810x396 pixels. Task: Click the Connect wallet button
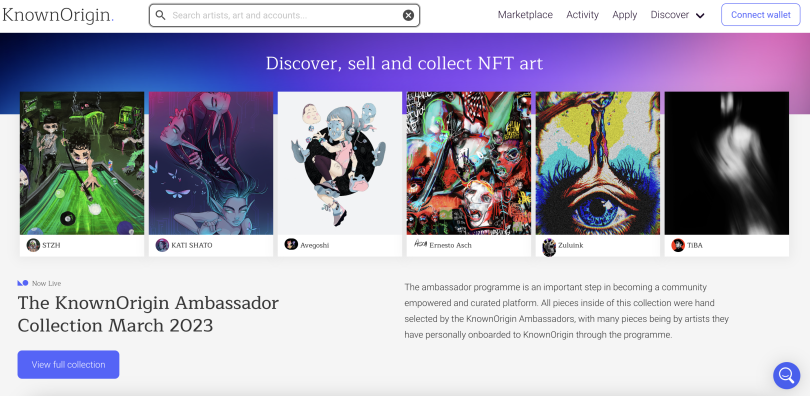760,15
